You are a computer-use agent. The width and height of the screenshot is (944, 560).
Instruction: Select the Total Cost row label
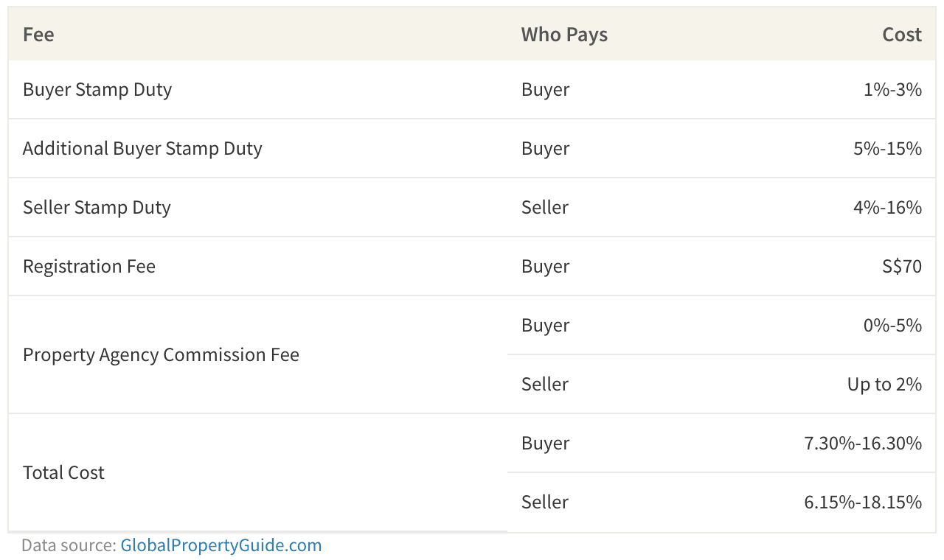(63, 472)
